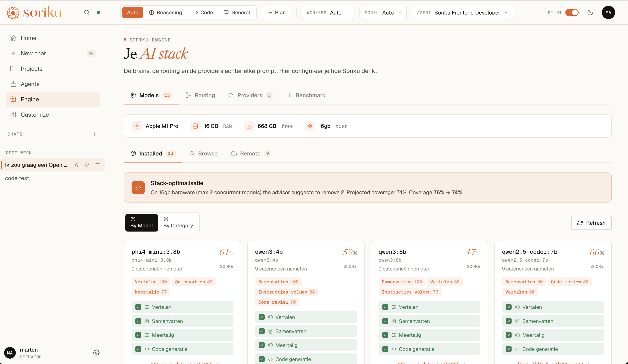The height and width of the screenshot is (364, 628).
Task: Add a new chat with the CHATS plus icon
Action: tap(95, 134)
